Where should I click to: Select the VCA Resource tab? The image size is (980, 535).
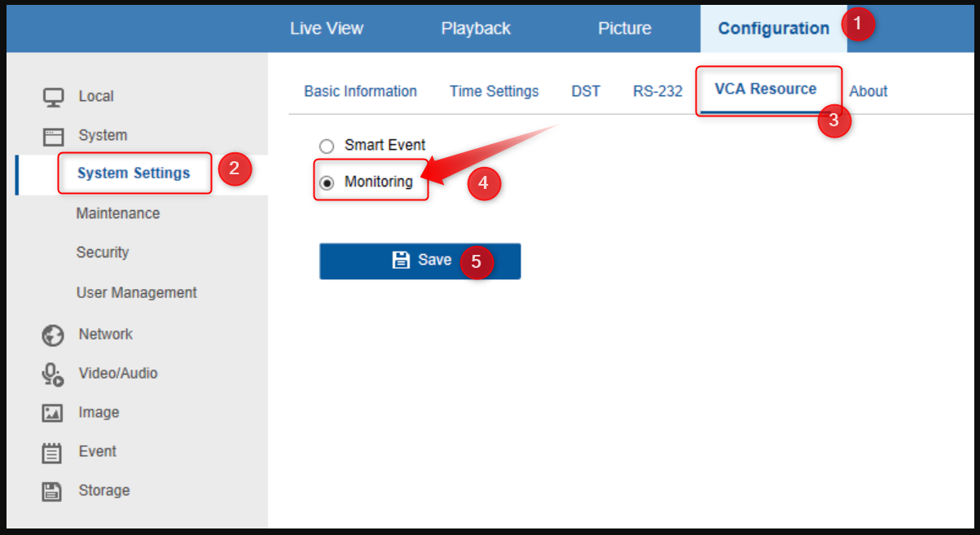[x=766, y=89]
